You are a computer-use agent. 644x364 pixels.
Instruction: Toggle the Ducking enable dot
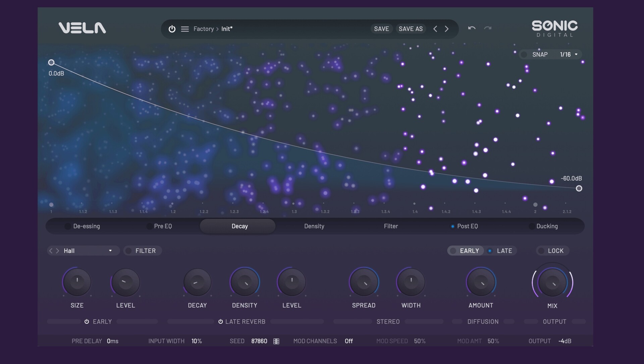[x=531, y=226]
